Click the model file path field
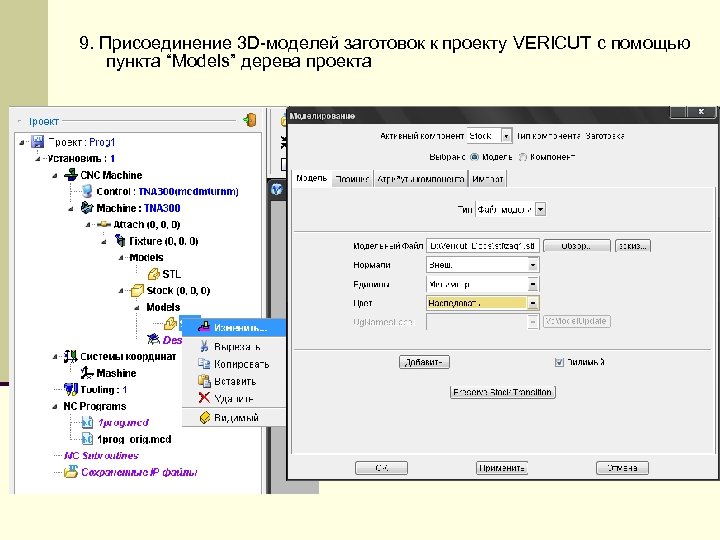Viewport: 720px width, 540px height. click(483, 246)
